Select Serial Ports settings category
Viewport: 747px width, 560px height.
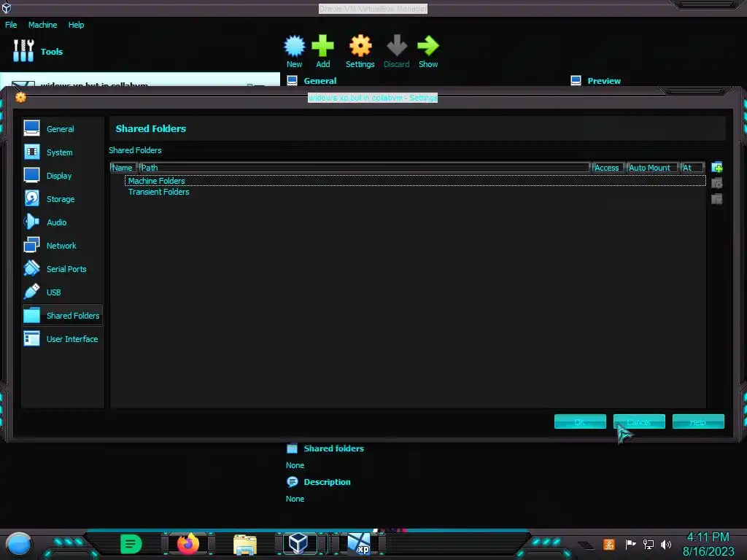62,268
